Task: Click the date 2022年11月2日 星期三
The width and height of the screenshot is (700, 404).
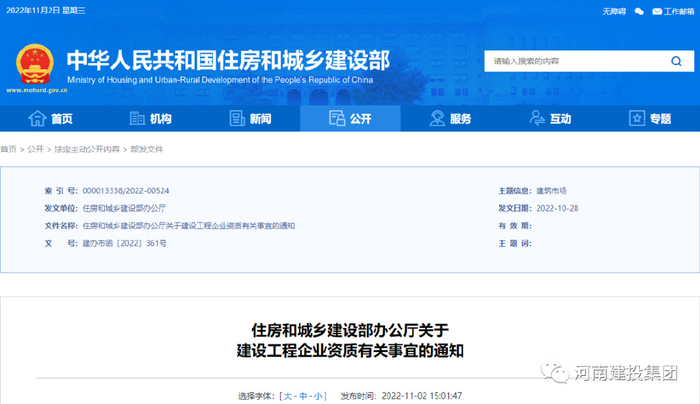Action: (46, 10)
